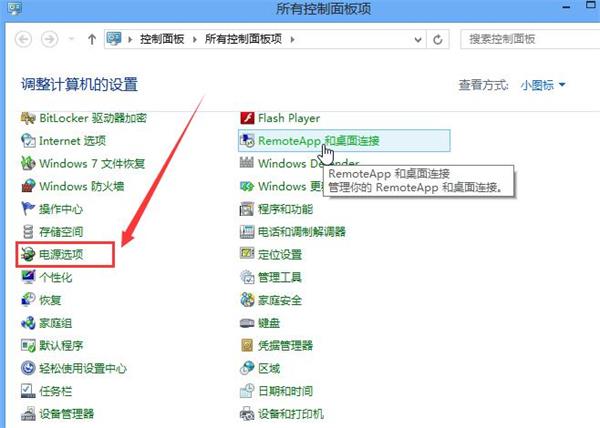This screenshot has width=600, height=428.
Task: Open the 默认程序 link text
Action: pos(61,346)
